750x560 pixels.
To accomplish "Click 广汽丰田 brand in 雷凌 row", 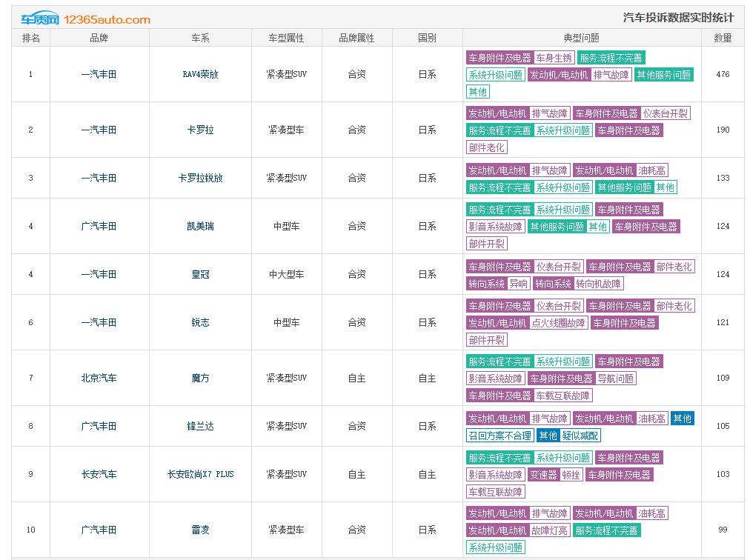I will click(99, 530).
